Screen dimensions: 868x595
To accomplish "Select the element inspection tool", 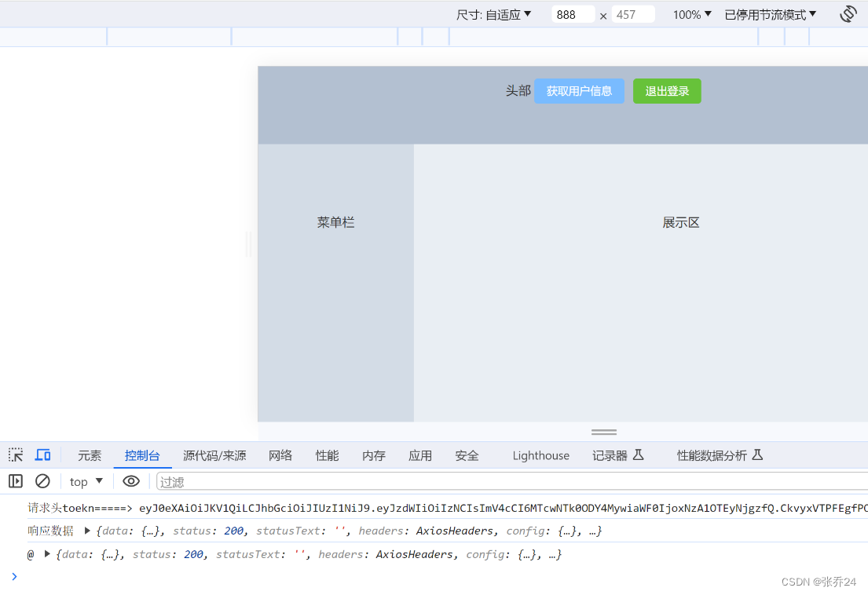I will click(15, 455).
